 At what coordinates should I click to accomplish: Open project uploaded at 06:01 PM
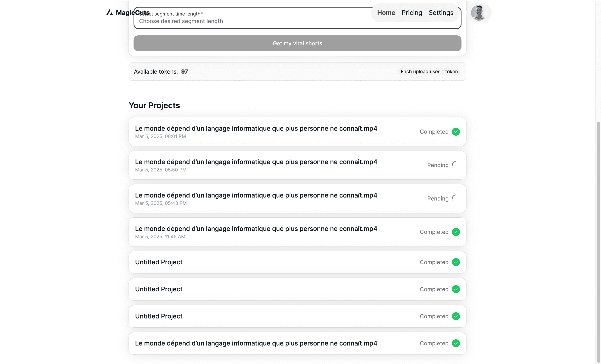tap(256, 129)
